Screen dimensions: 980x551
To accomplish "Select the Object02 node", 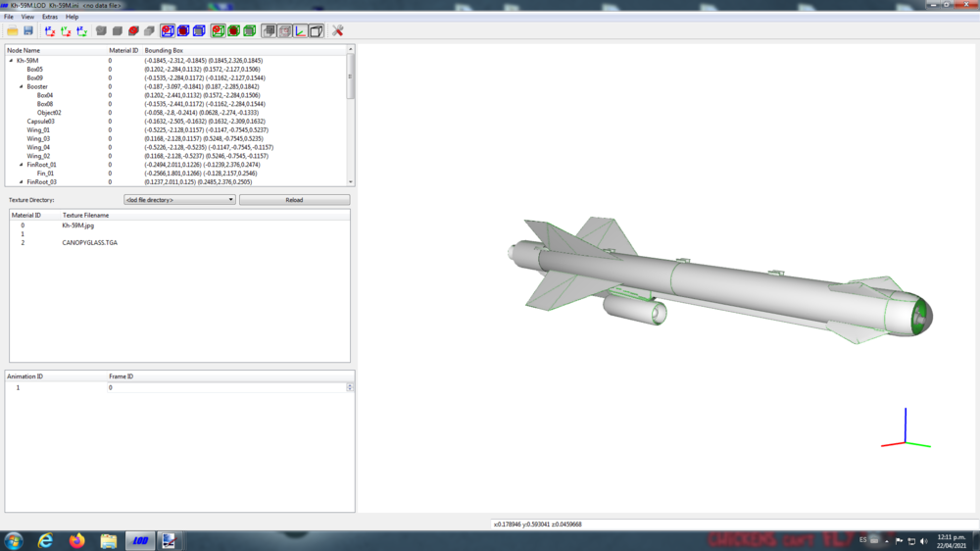I will pos(49,113).
